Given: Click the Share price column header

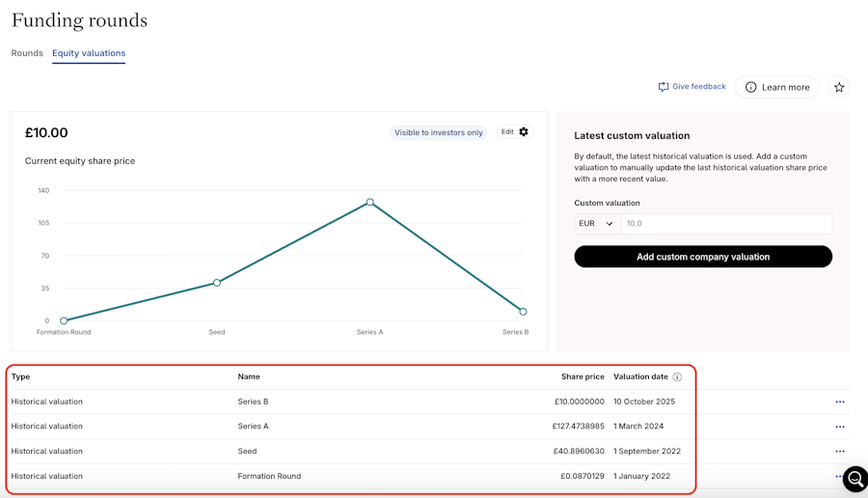Looking at the screenshot, I should click(583, 377).
